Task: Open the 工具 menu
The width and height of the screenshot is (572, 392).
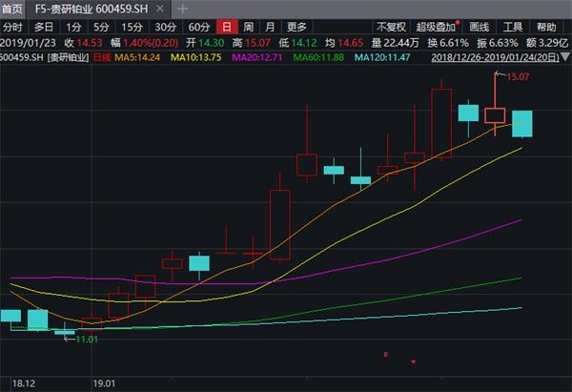Action: [513, 27]
